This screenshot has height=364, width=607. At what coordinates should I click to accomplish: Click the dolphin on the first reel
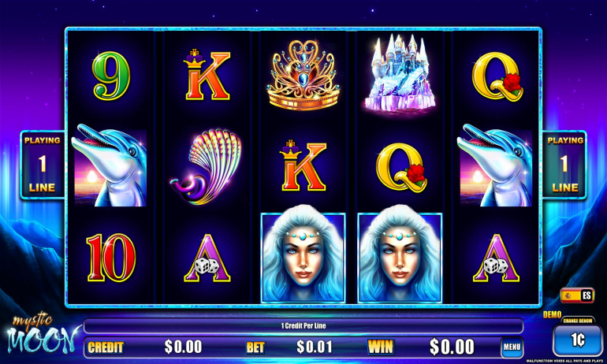pos(109,165)
